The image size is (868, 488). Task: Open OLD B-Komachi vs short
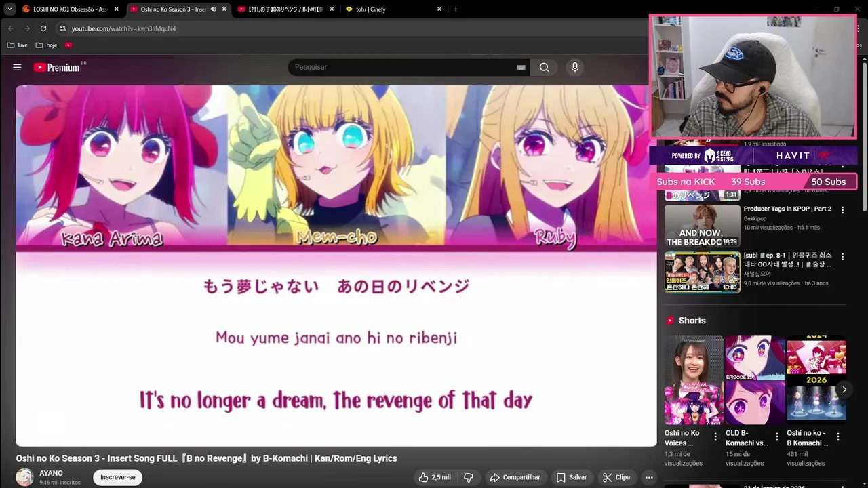click(x=755, y=380)
